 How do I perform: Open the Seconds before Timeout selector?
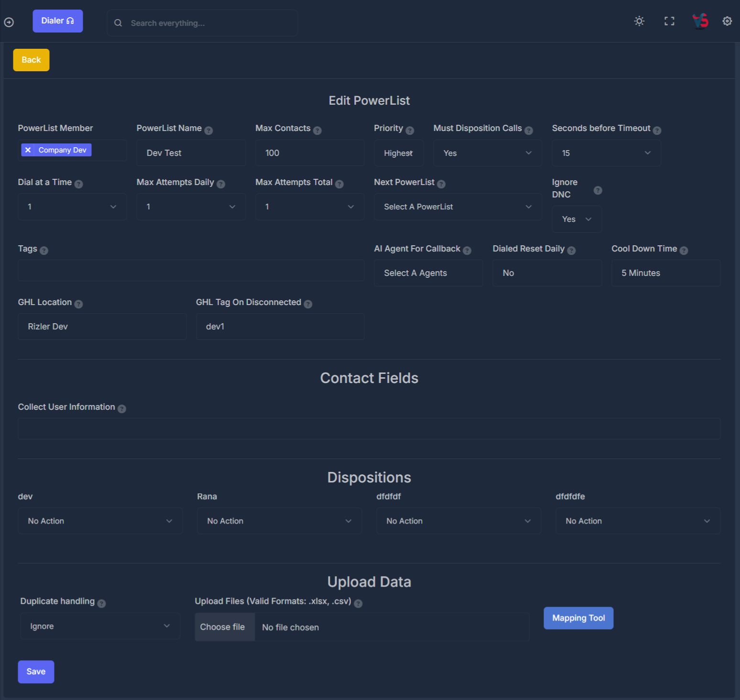(x=606, y=153)
